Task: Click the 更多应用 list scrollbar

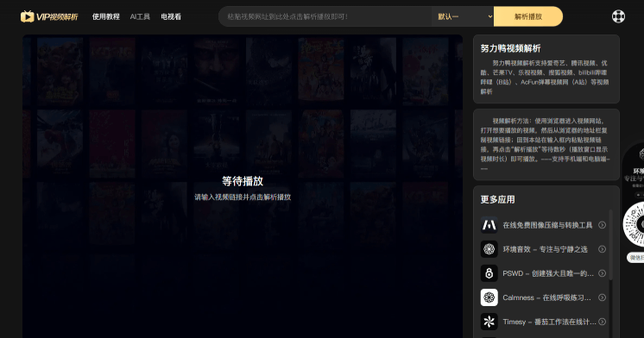Action: (610, 245)
